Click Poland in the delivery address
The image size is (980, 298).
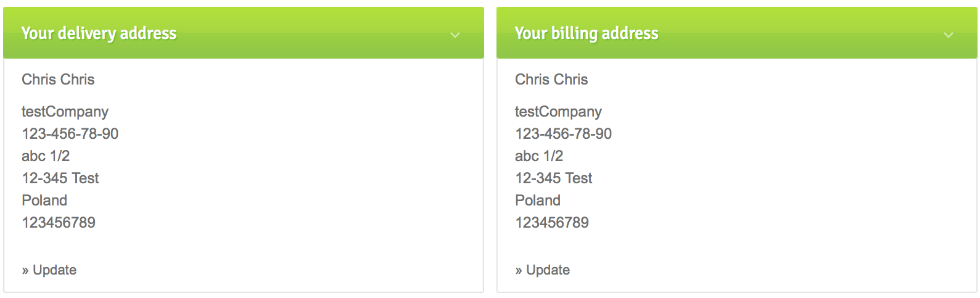tap(44, 201)
